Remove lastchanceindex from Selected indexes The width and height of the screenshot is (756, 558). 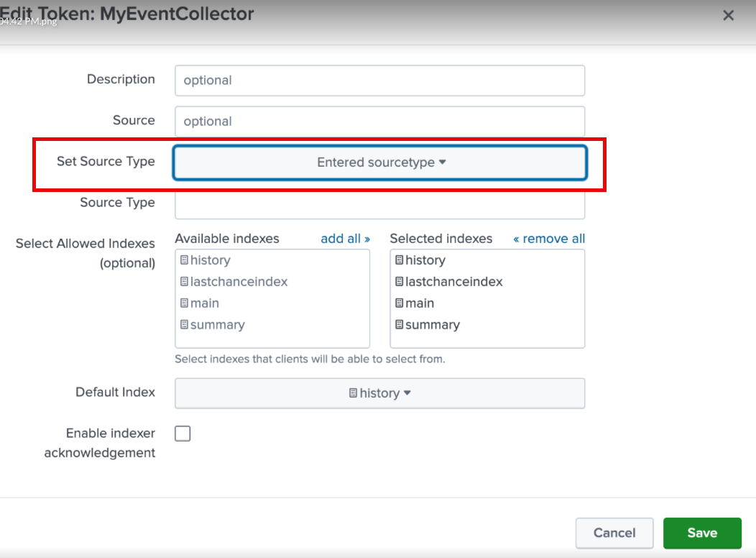tap(453, 282)
